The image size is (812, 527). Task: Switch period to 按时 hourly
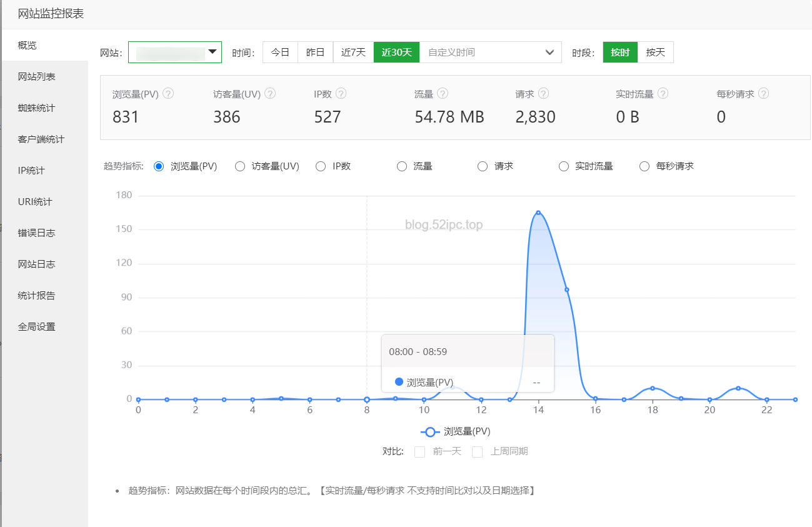coord(620,53)
